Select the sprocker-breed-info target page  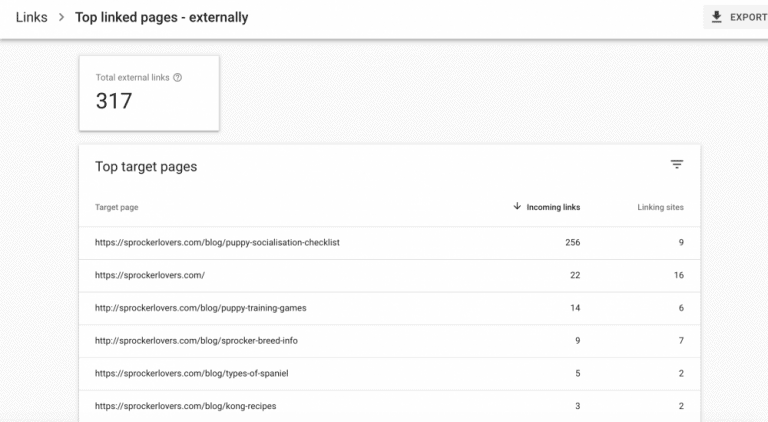coord(196,341)
